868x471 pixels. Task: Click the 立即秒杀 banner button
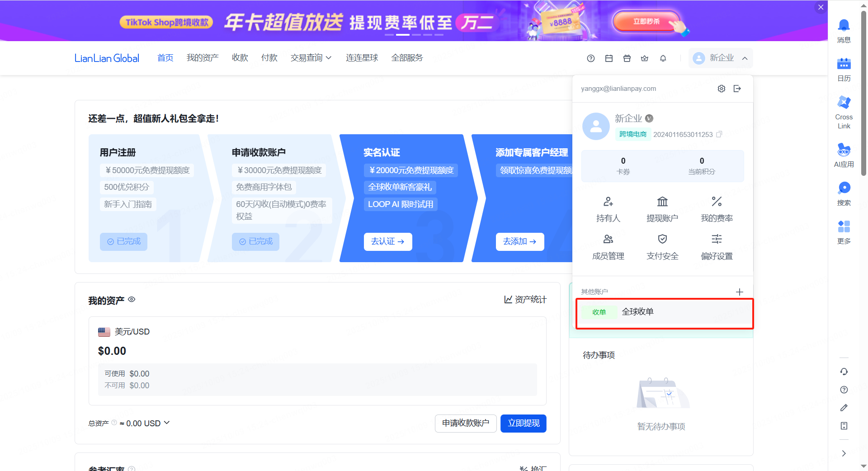pos(646,21)
